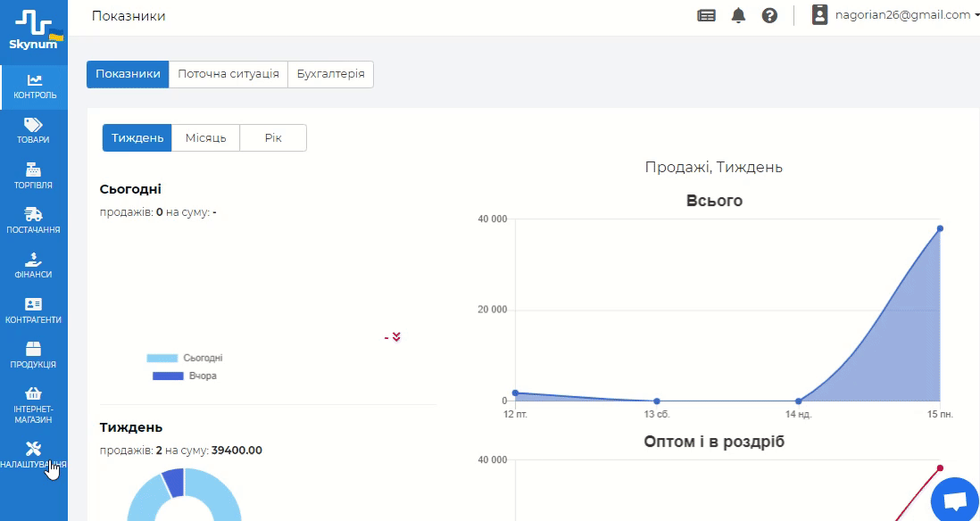Switch to the Показники tab
Image resolution: width=980 pixels, height=521 pixels.
[128, 74]
